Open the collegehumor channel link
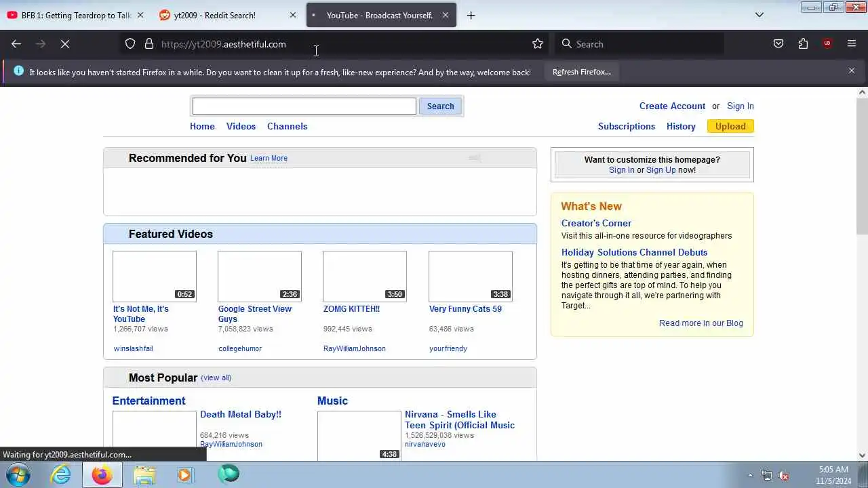Viewport: 868px width, 488px height. [x=240, y=348]
